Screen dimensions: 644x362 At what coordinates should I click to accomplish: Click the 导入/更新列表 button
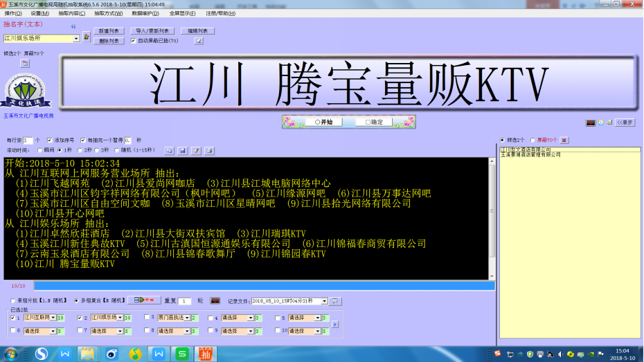tap(152, 30)
